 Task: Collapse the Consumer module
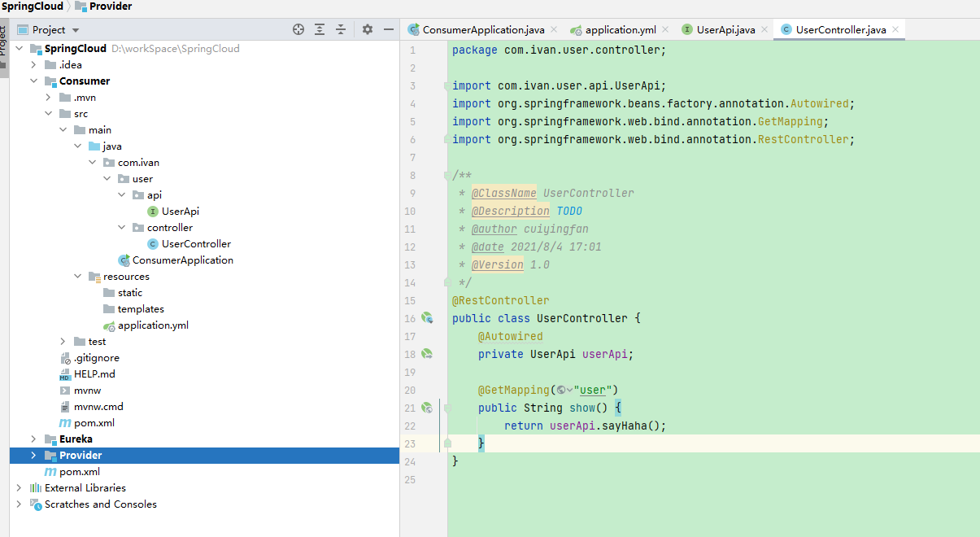tap(34, 81)
